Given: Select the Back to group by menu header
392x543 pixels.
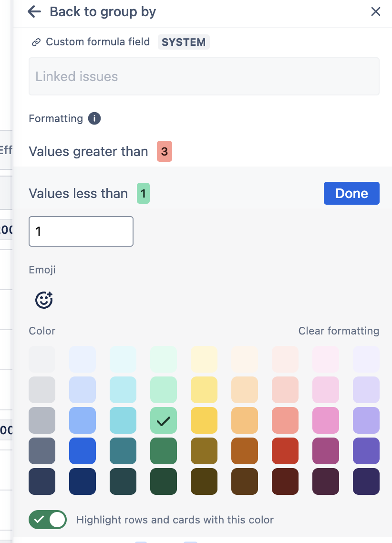Looking at the screenshot, I should [103, 11].
